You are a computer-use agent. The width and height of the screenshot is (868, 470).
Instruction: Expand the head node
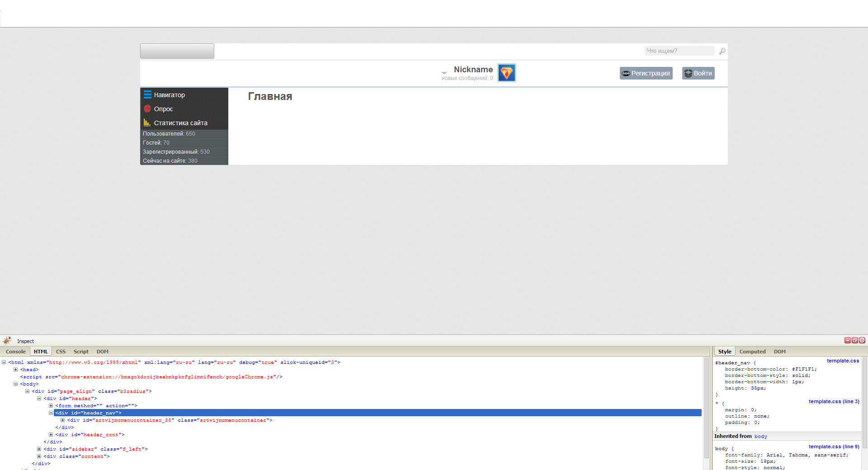click(15, 370)
